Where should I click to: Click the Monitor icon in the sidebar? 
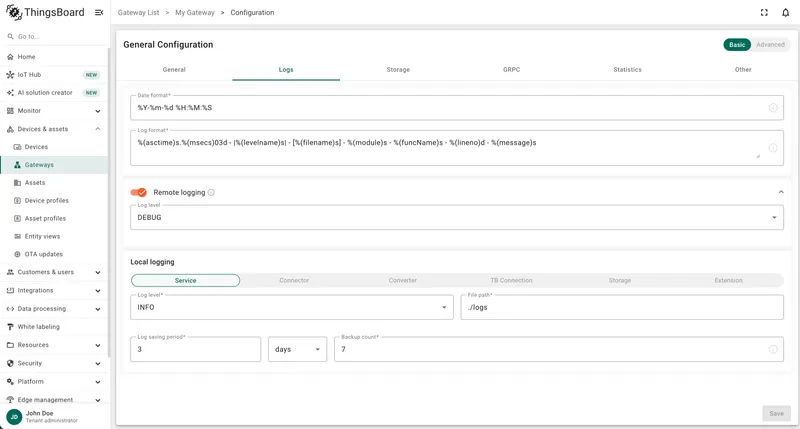tap(10, 111)
